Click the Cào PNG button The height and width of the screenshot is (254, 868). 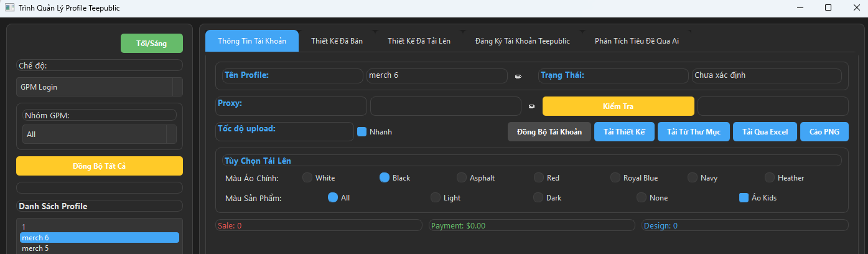[824, 132]
